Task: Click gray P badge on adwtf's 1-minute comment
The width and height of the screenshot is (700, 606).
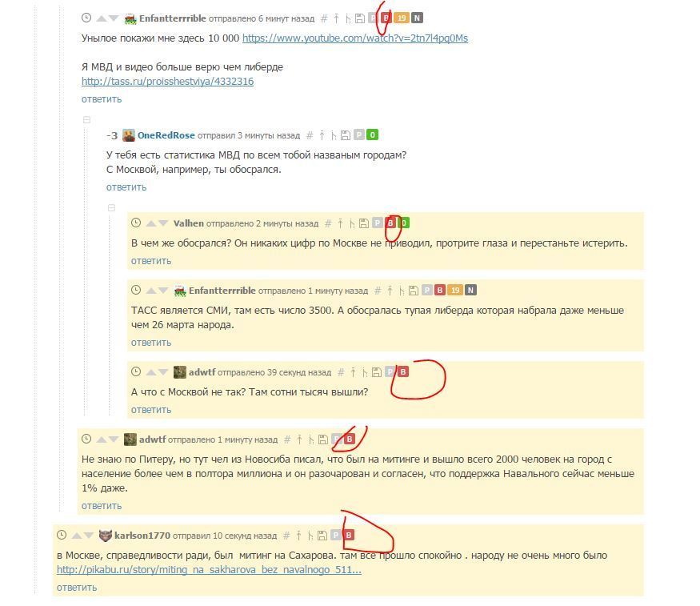Action: (338, 439)
